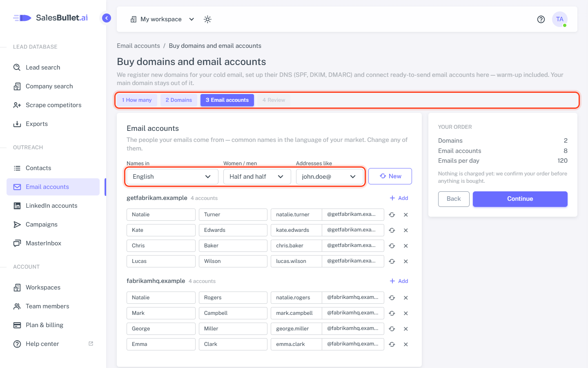This screenshot has height=368, width=588.
Task: Open the john.doe@ address format dropdown
Action: pyautogui.click(x=330, y=177)
